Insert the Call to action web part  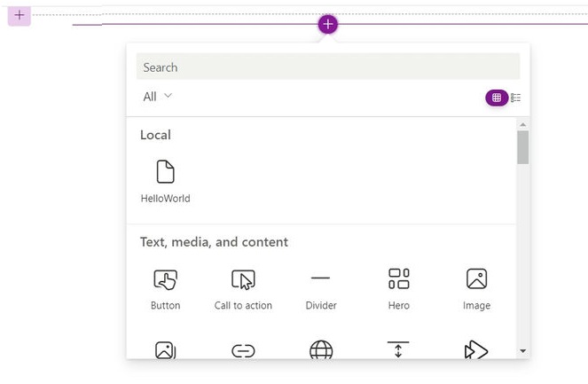tap(243, 289)
